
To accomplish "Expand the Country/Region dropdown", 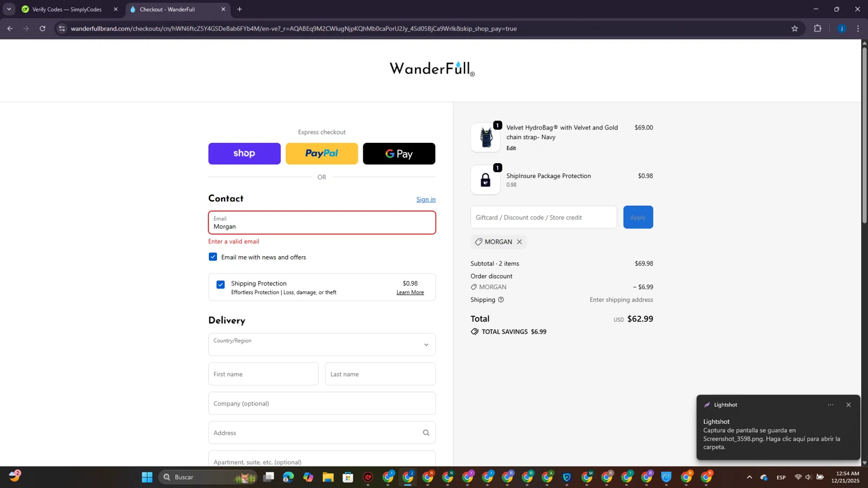I will (x=322, y=345).
